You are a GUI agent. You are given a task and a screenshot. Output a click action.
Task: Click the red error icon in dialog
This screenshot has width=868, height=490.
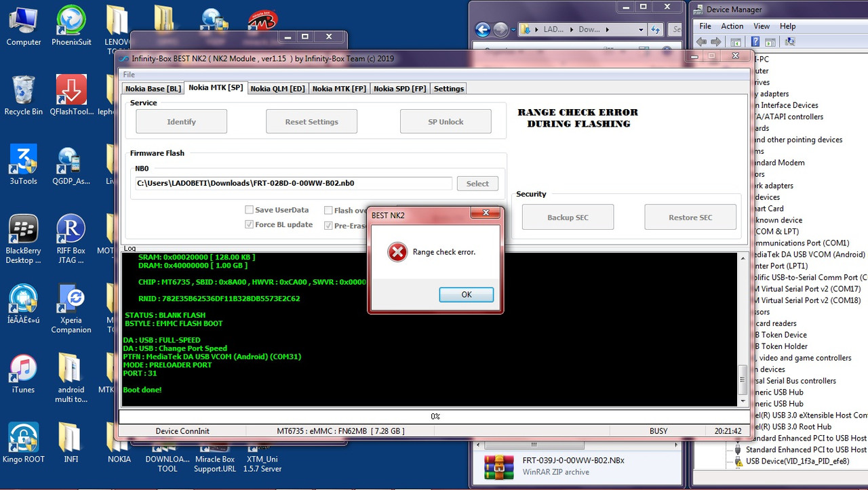click(397, 252)
